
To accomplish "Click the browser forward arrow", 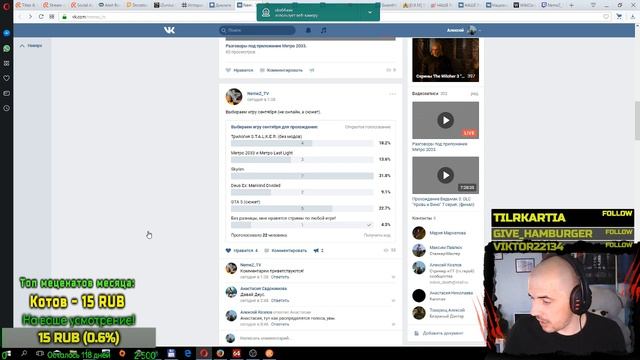I will pyautogui.click(x=30, y=17).
